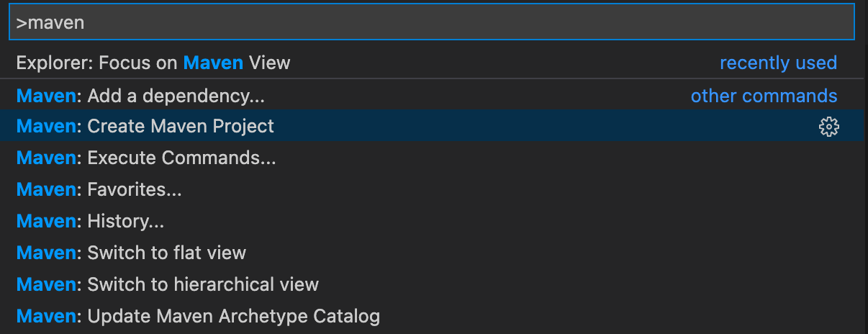
Task: Click into the command palette input field
Action: click(432, 23)
